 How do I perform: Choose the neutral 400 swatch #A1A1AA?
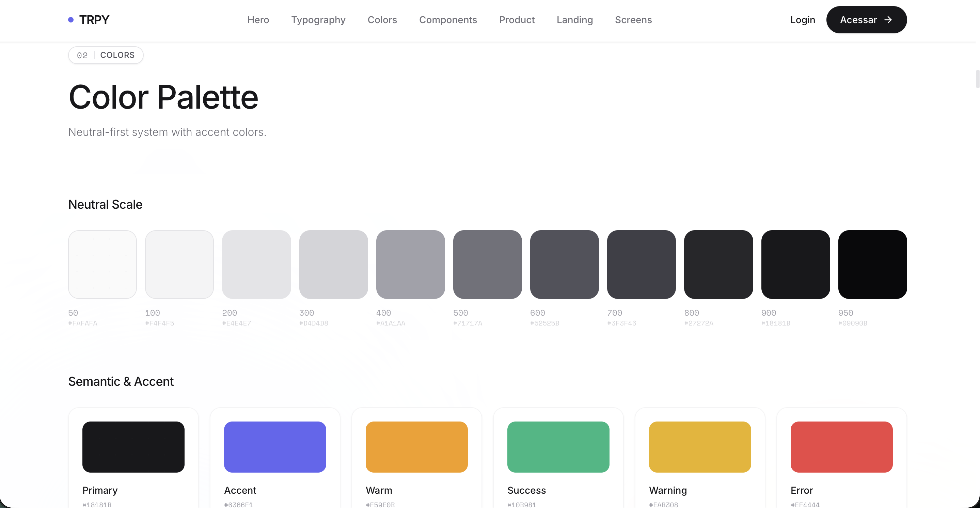point(410,265)
